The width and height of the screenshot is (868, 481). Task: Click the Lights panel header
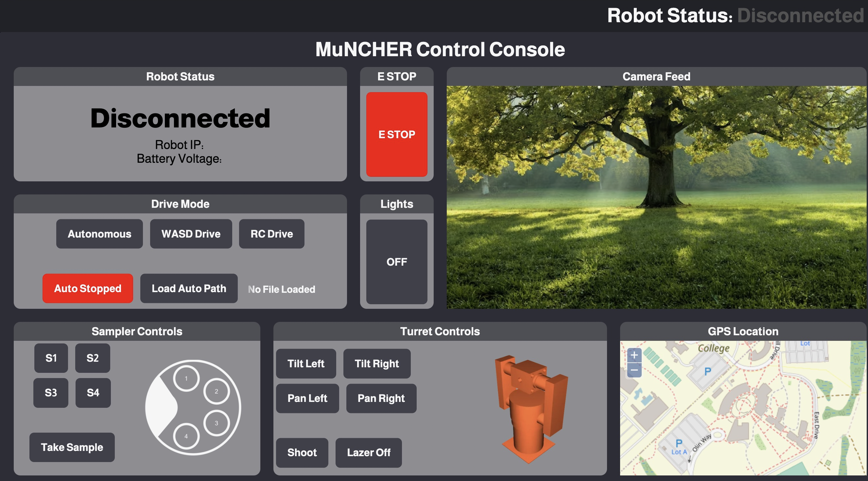(397, 204)
